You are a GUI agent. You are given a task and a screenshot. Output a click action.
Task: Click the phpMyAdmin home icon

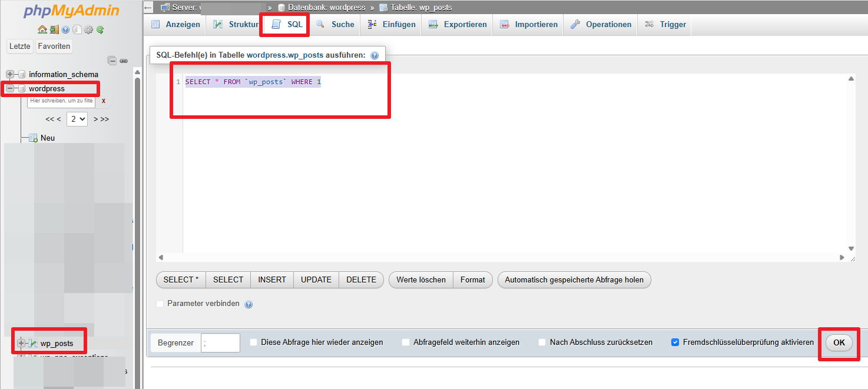[x=42, y=29]
